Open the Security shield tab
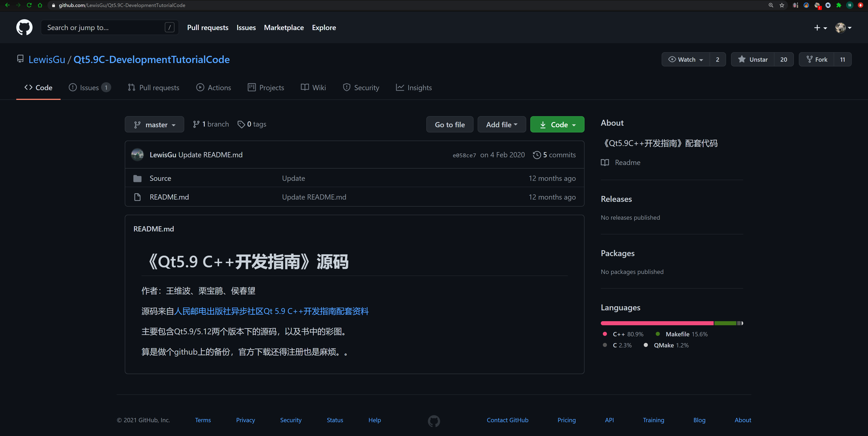 click(x=361, y=87)
